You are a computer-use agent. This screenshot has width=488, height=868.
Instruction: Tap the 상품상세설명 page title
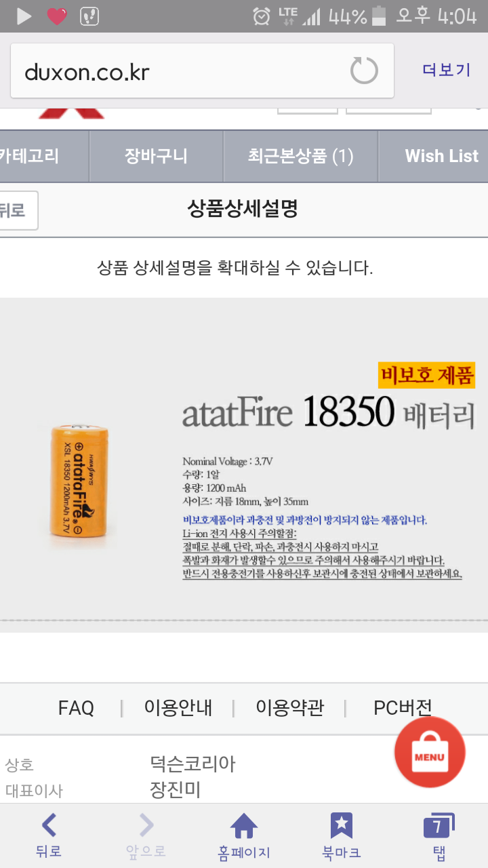pyautogui.click(x=243, y=210)
